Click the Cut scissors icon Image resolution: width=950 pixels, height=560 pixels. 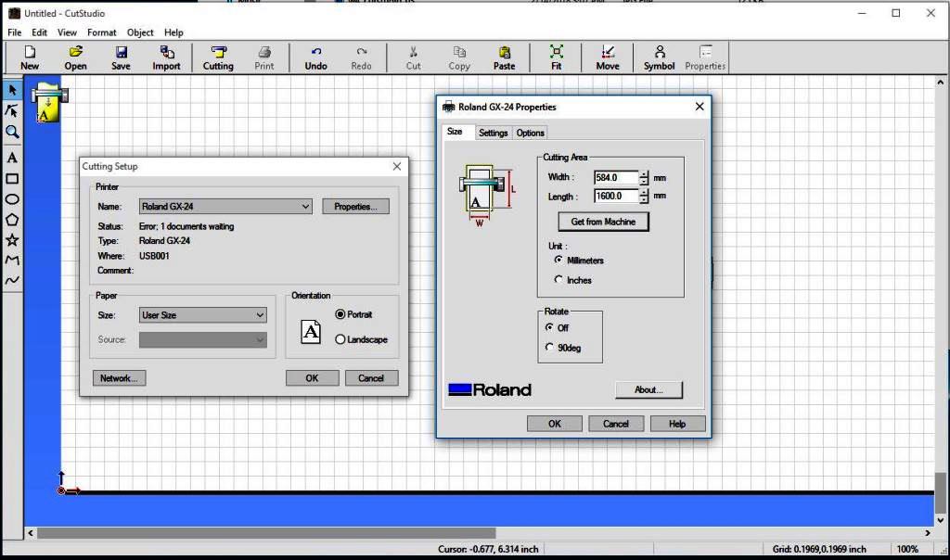pyautogui.click(x=413, y=58)
